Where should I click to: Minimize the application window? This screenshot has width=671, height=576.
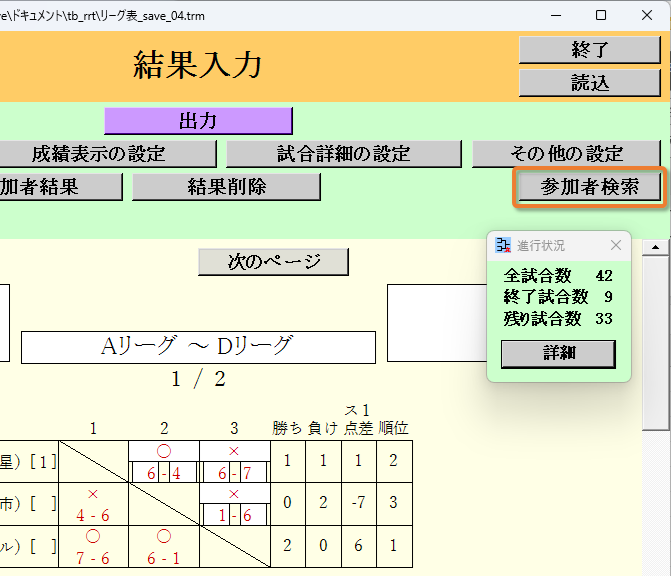pyautogui.click(x=556, y=15)
